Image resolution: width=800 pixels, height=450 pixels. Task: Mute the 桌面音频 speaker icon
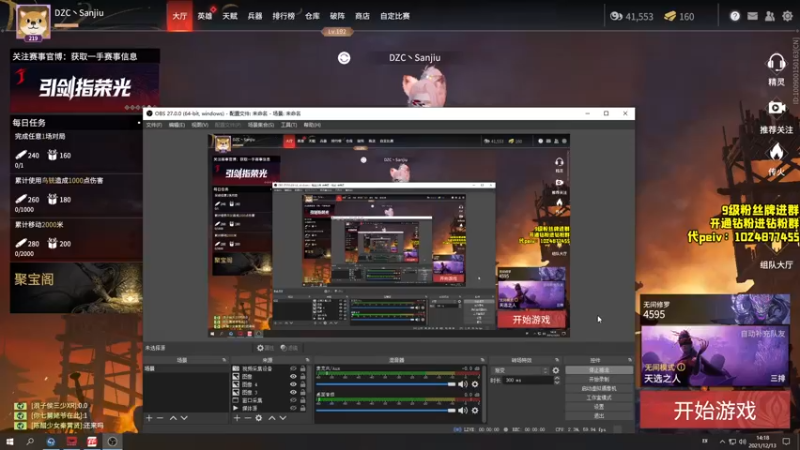(463, 410)
